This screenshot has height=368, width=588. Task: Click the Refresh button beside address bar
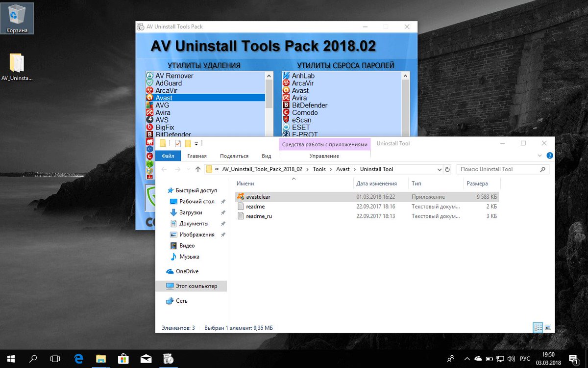point(448,169)
